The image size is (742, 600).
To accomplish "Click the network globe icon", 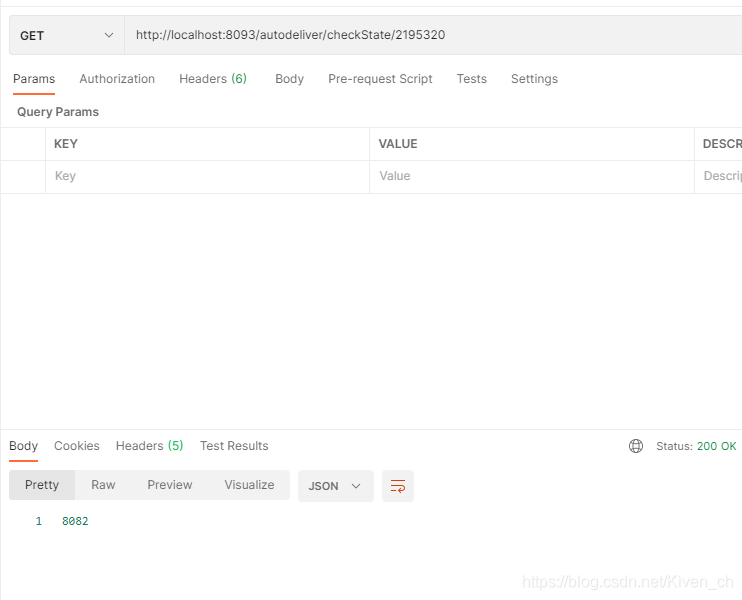I will (636, 446).
